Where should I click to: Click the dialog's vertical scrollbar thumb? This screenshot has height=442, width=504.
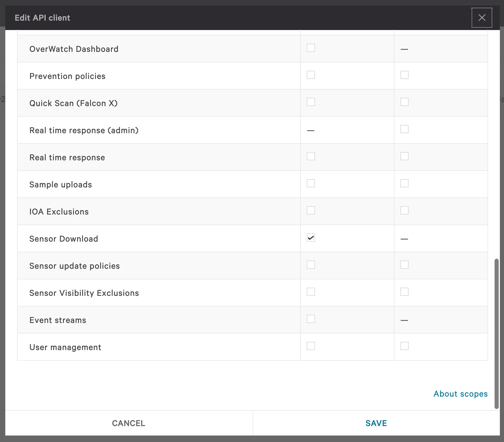497,334
